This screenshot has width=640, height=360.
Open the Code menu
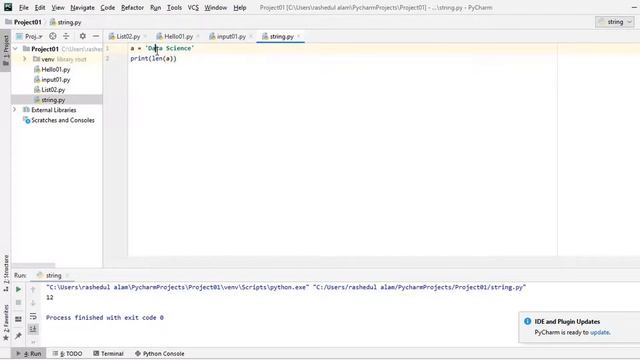click(107, 7)
